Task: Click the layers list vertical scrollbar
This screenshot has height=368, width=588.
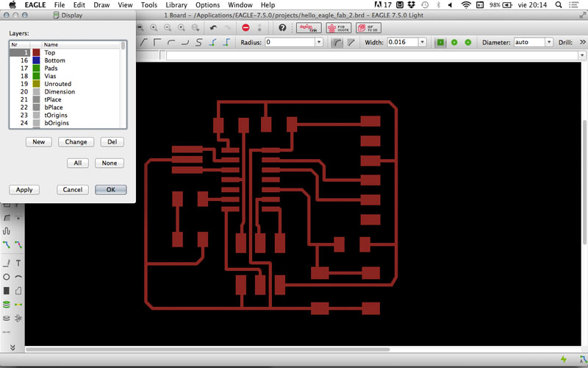Action: click(123, 85)
